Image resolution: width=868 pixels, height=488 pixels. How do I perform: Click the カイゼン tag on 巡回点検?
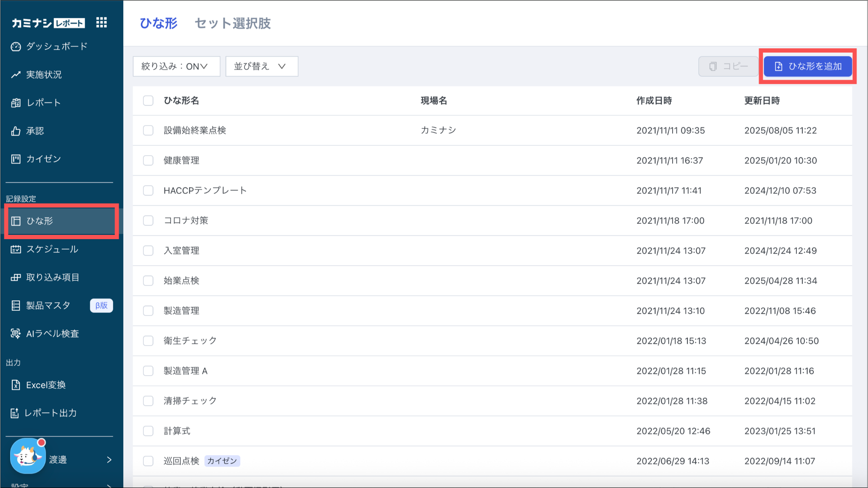pos(222,461)
